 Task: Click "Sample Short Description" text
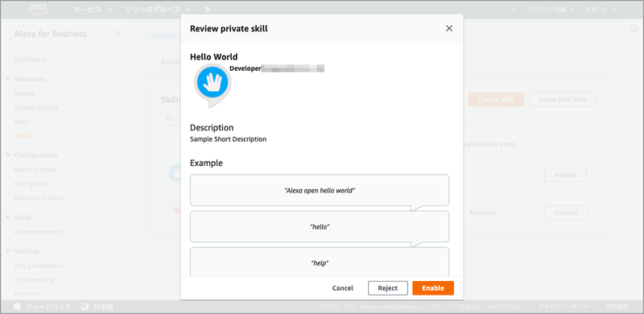tap(228, 139)
